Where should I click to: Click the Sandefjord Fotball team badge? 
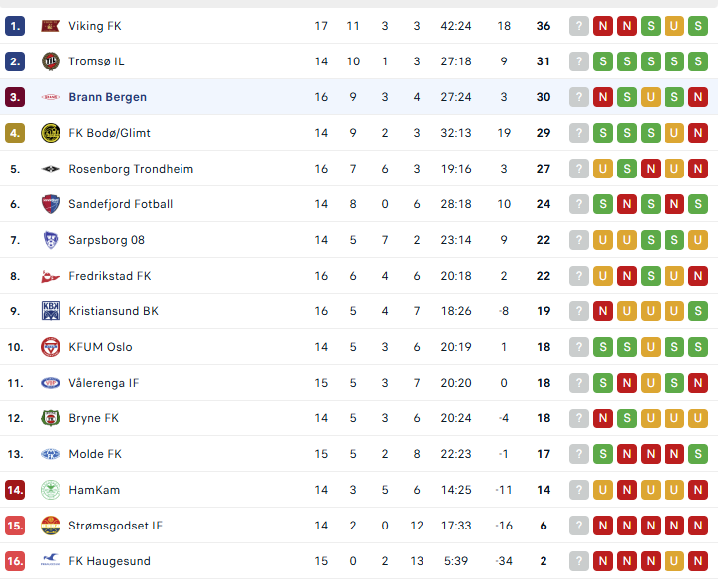point(50,204)
